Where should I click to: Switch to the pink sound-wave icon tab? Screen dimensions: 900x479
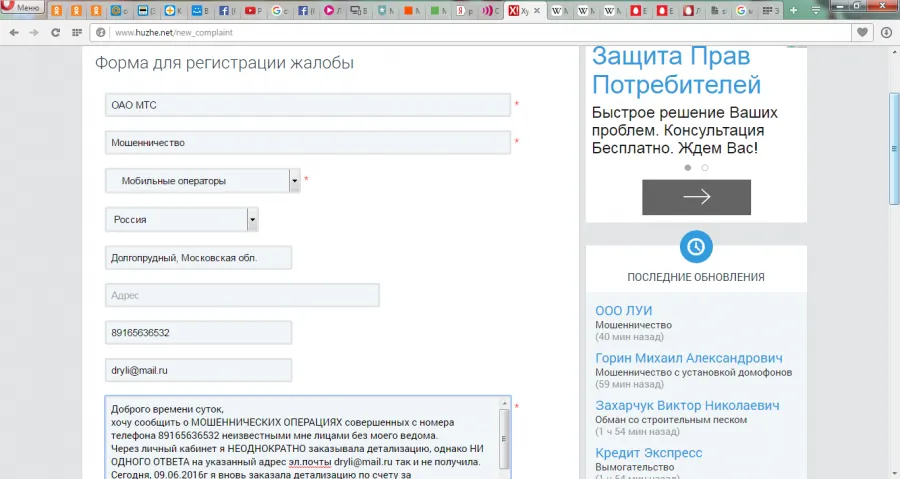coord(490,10)
